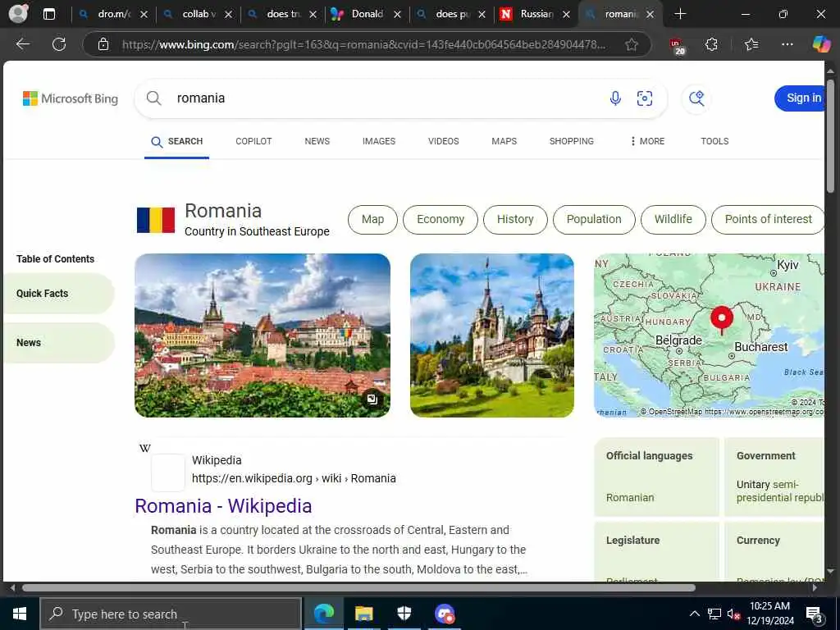Click the deep search icon beside the search box
Image resolution: width=840 pixels, height=630 pixels.
pyautogui.click(x=696, y=98)
